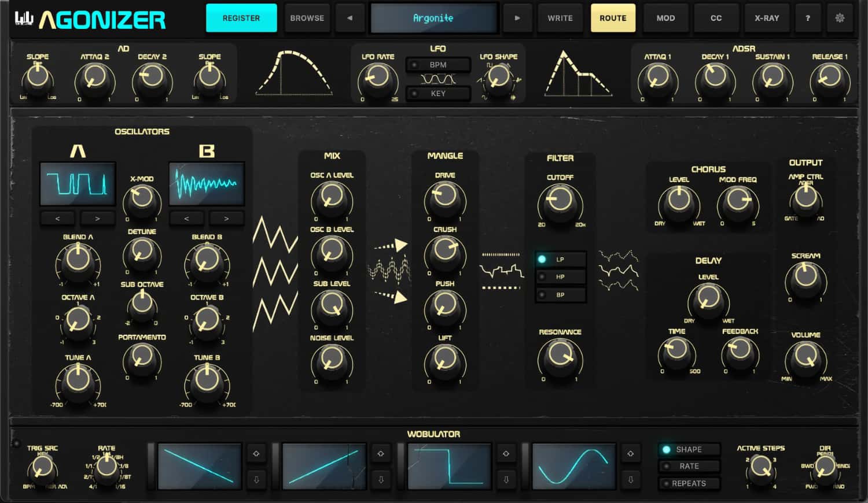The image size is (868, 503).
Task: Select next waveform for oscillator A
Action: 97,219
